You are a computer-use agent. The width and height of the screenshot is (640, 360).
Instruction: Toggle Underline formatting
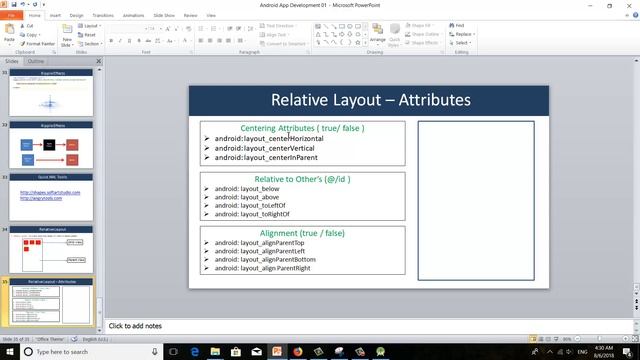(129, 41)
